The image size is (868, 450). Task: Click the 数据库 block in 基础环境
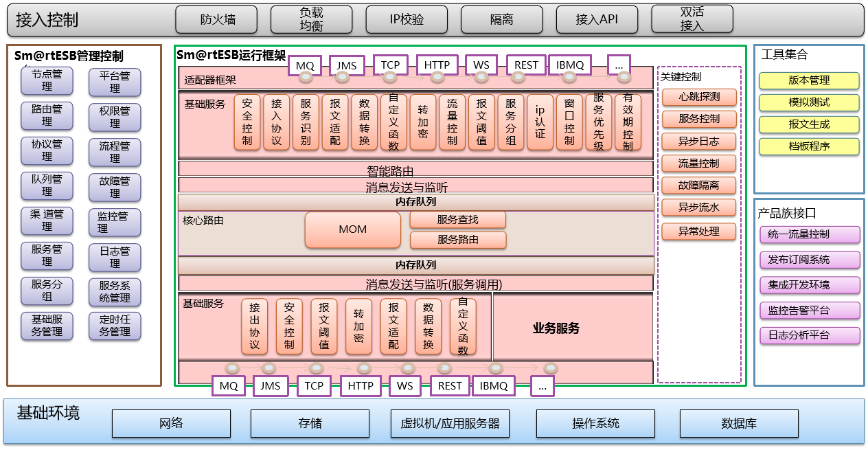[x=739, y=423]
